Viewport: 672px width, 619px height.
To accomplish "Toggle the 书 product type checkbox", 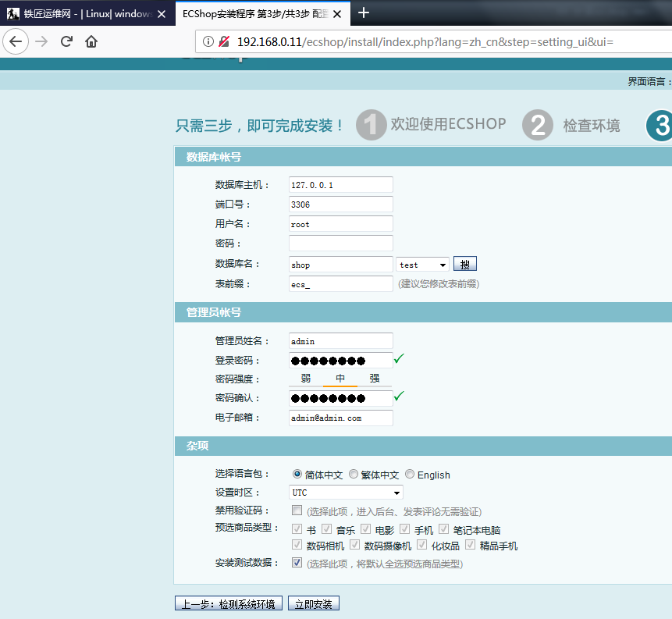I will coord(297,528).
